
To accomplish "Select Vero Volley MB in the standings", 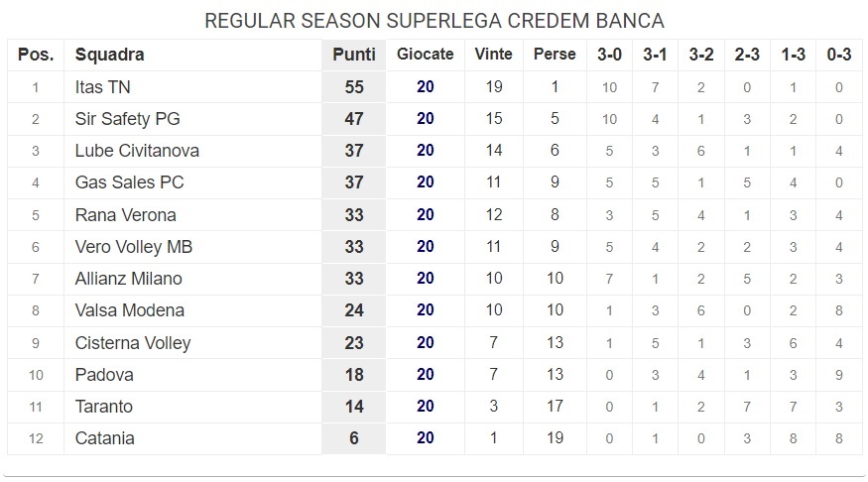I will [x=133, y=247].
